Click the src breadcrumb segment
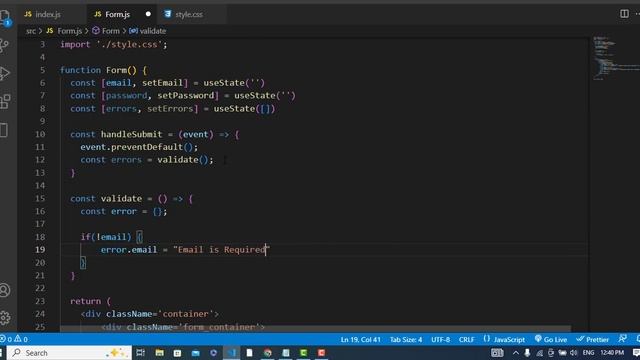 (x=31, y=31)
